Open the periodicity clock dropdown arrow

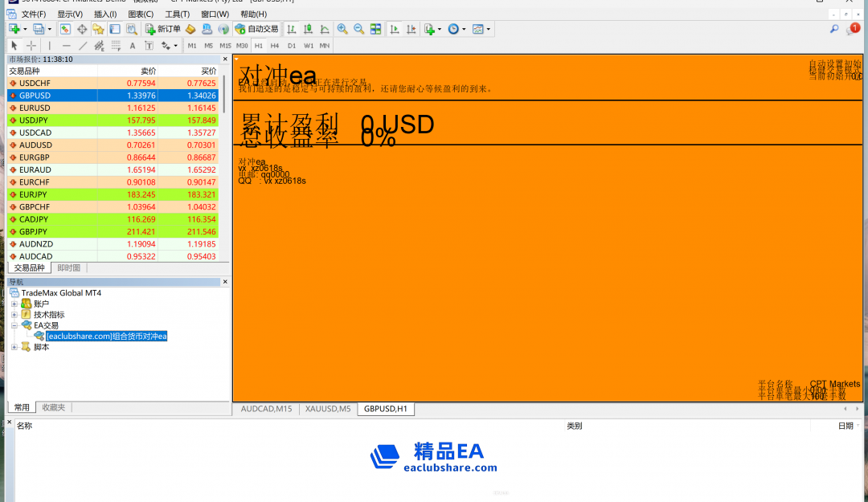[465, 30]
